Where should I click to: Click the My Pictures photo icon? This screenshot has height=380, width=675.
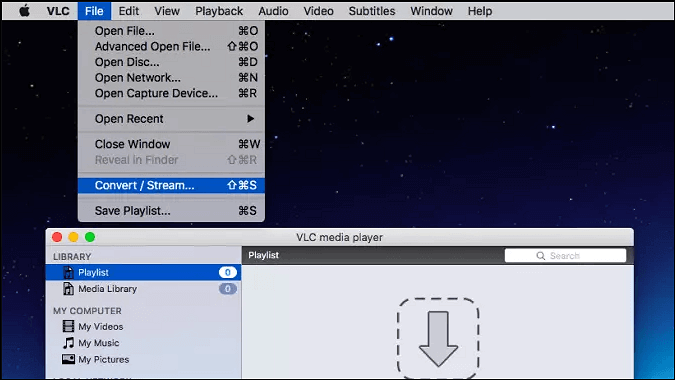[x=68, y=359]
